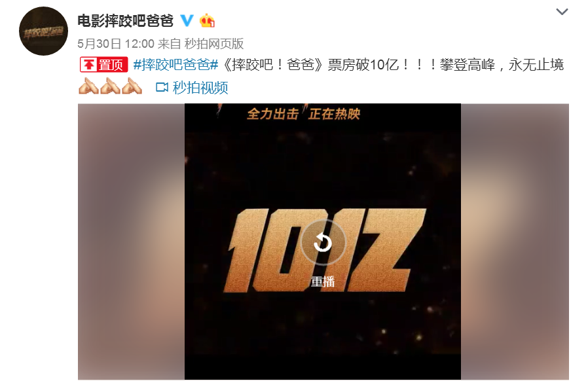Click the post text 攀登高峰，永无止境
588x381 pixels.
502,65
